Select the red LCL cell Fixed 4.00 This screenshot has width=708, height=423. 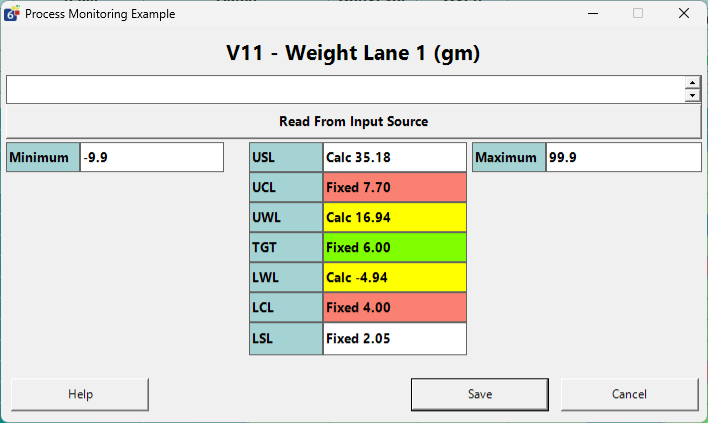tap(395, 307)
